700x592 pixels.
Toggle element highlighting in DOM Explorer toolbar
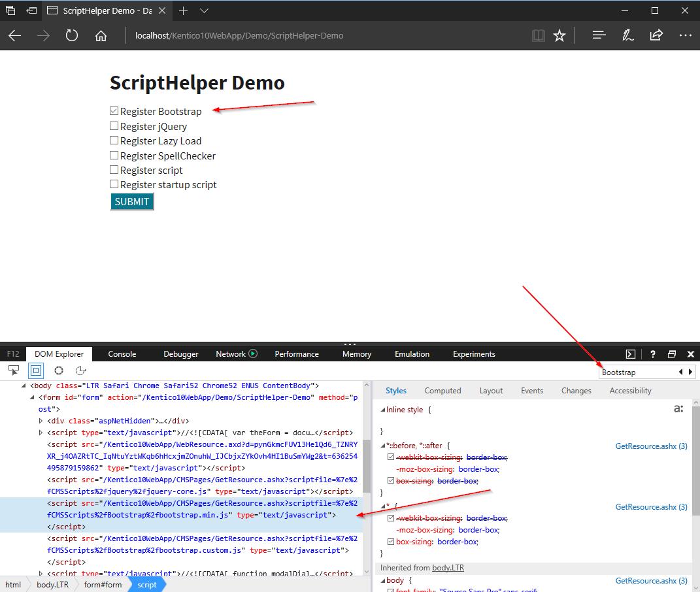36,369
